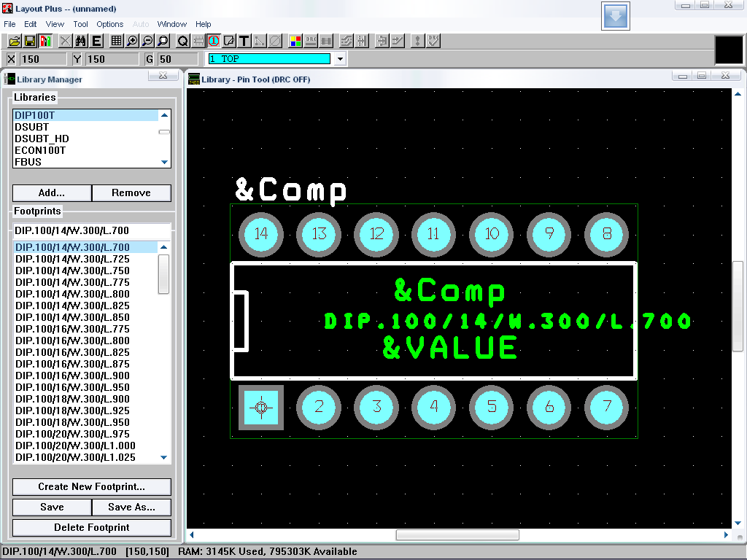Image resolution: width=747 pixels, height=560 pixels.
Task: Click the Find binoculars icon
Action: click(80, 41)
